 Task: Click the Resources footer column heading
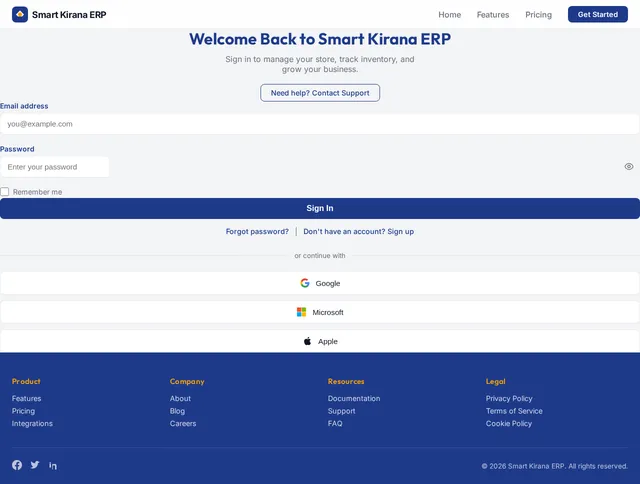pos(346,381)
